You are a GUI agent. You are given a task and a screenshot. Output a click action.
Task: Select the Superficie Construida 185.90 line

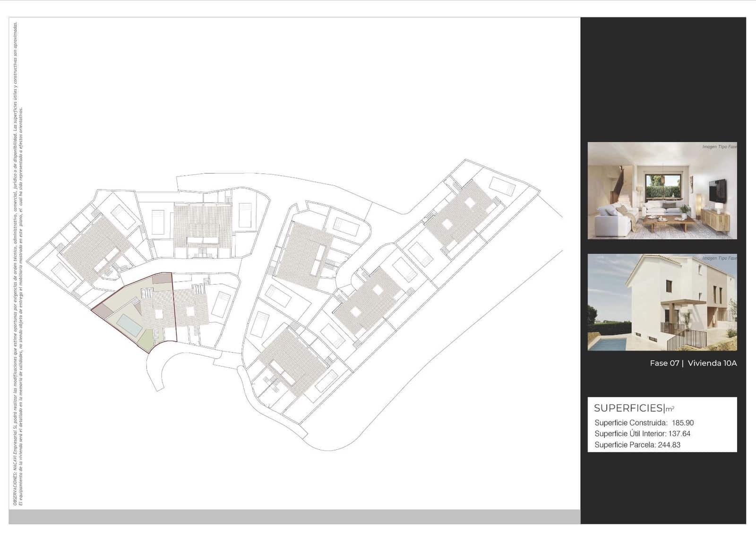644,423
